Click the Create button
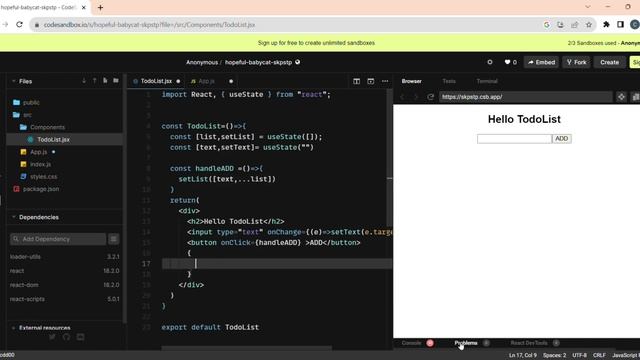 pyautogui.click(x=609, y=62)
